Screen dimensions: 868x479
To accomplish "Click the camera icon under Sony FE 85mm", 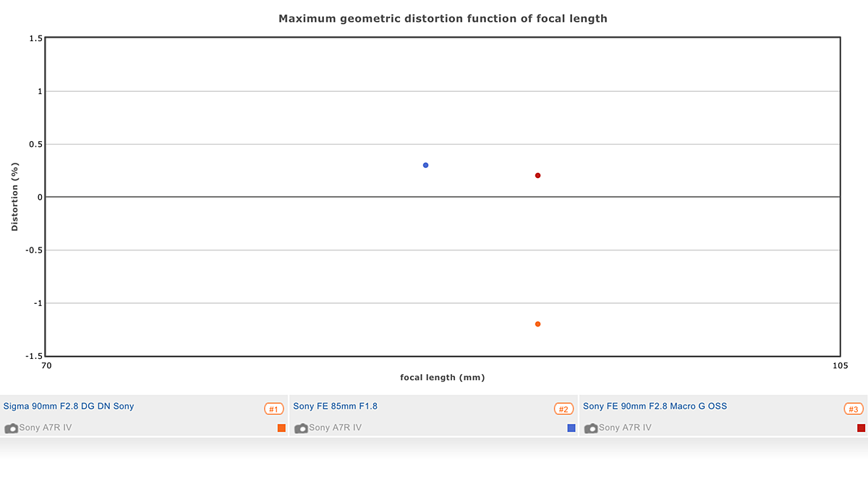I will (301, 428).
